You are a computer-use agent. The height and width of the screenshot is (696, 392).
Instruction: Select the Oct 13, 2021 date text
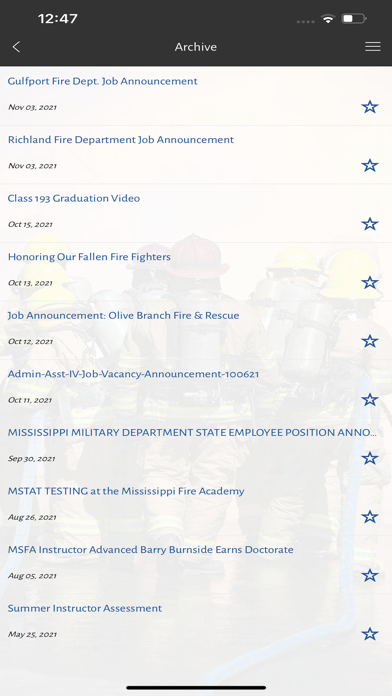pos(30,283)
